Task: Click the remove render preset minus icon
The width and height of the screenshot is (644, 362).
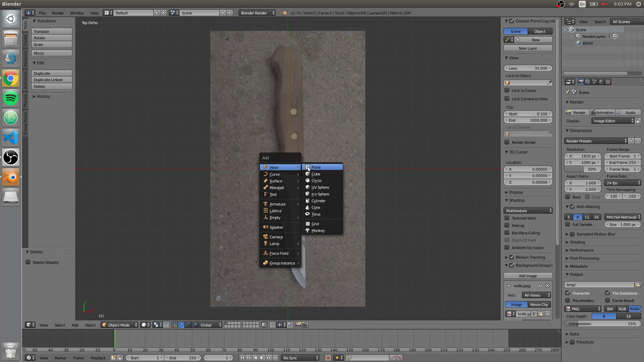Action: coord(638,141)
